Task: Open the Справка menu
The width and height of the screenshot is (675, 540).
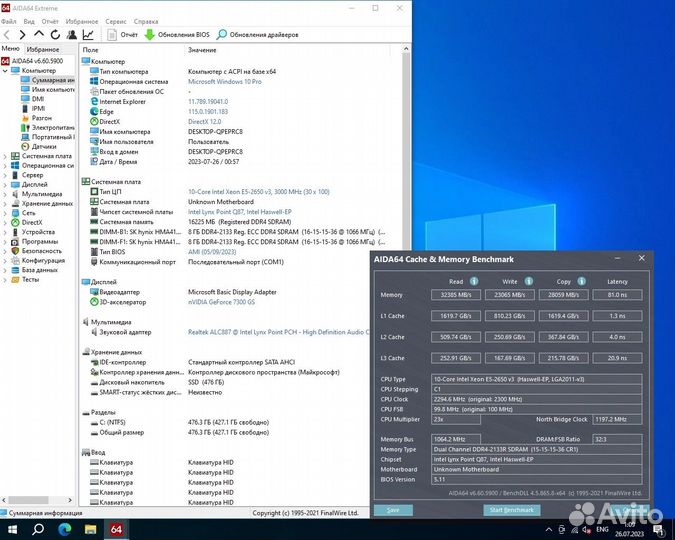Action: [x=146, y=21]
